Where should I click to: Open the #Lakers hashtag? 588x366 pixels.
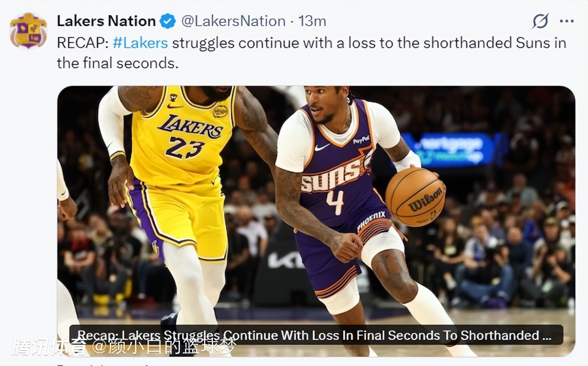pyautogui.click(x=140, y=43)
